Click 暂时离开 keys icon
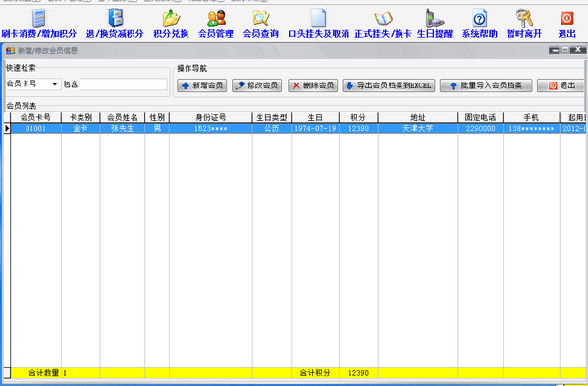 click(524, 18)
